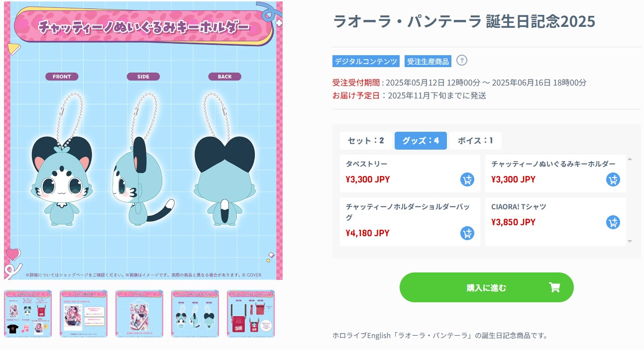The width and height of the screenshot is (644, 350).
Task: View the fifth red shoulder bag thumbnail
Action: 251,314
